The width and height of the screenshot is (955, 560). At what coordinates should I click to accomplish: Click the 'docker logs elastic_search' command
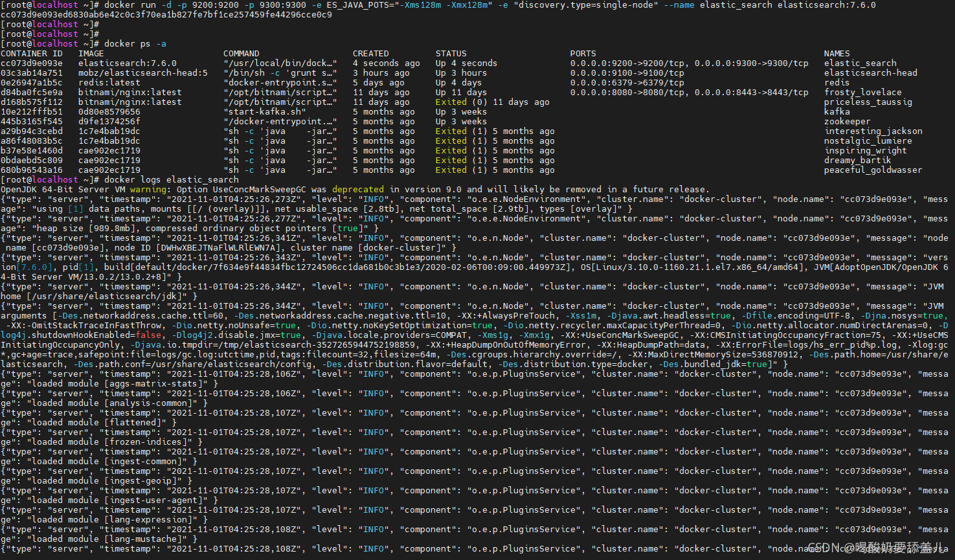[x=172, y=180]
